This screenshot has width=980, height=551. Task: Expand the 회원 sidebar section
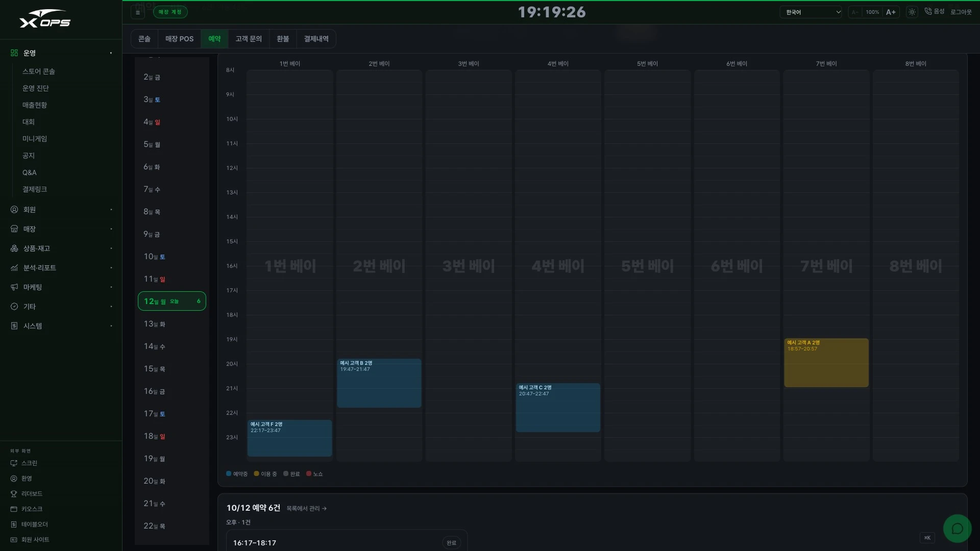(x=61, y=210)
